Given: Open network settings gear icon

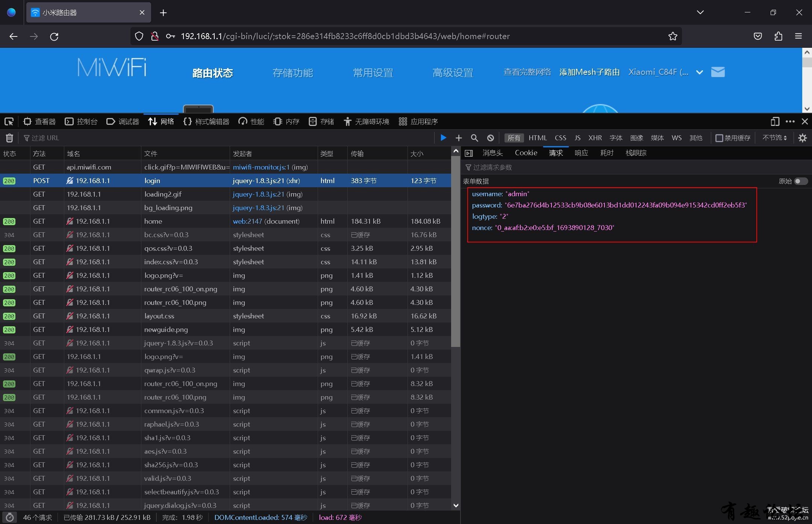Looking at the screenshot, I should pyautogui.click(x=802, y=138).
